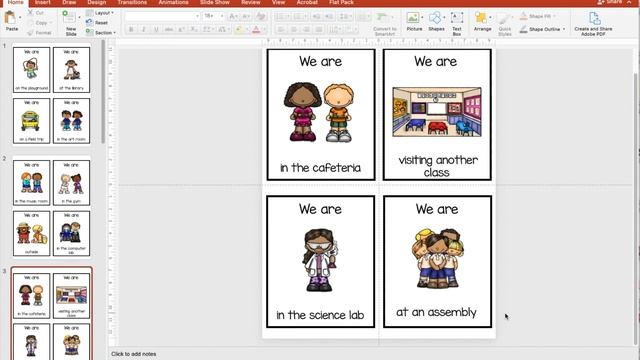Open the Layout dropdown
Image resolution: width=640 pixels, height=360 pixels.
pyautogui.click(x=100, y=13)
